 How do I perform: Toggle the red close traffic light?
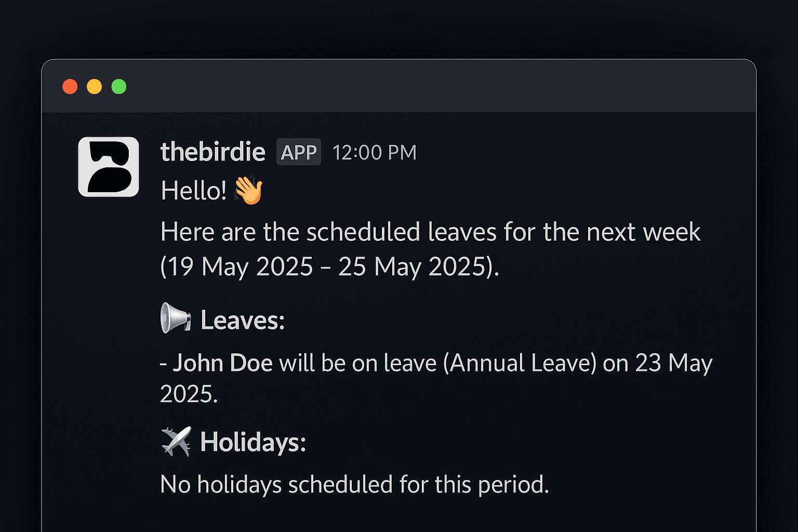(70, 86)
